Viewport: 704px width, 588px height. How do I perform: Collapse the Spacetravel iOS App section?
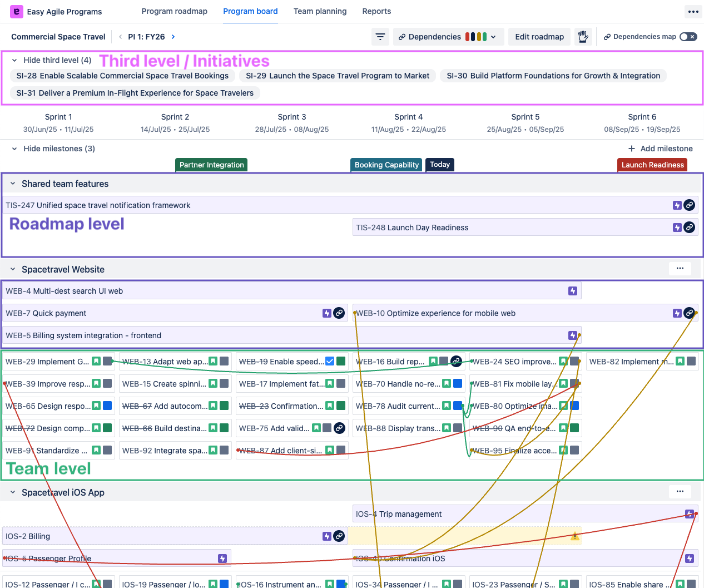tap(13, 492)
